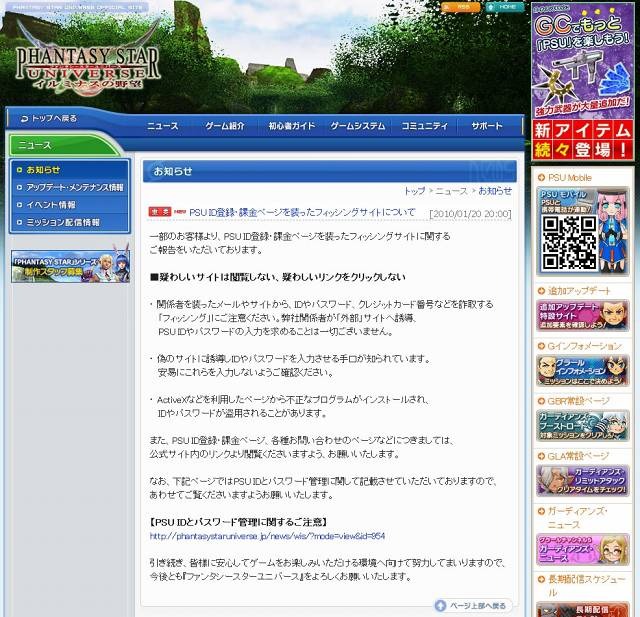The width and height of the screenshot is (640, 617).
Task: Open the phantasystaruniverse.jp news URL link
Action: (x=267, y=536)
